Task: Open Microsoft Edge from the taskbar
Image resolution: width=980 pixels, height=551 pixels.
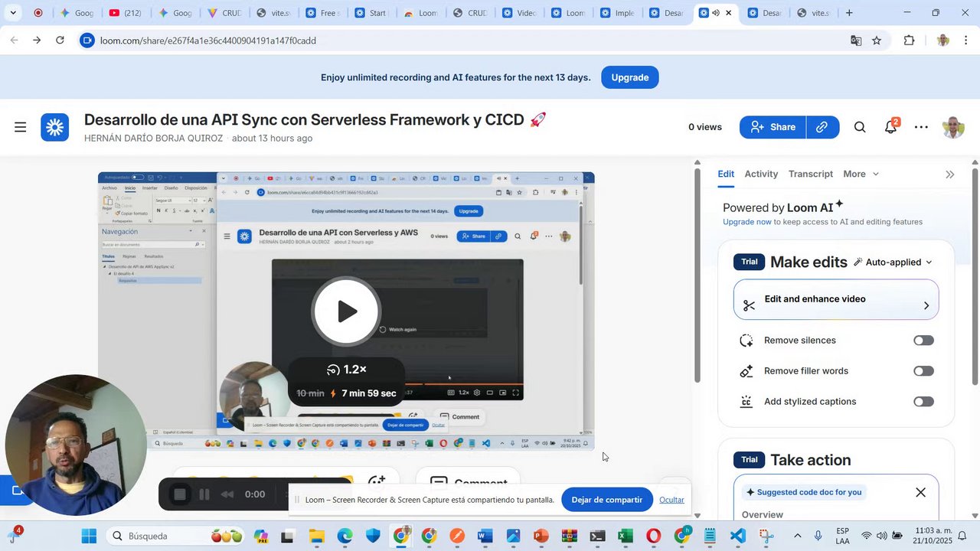Action: (345, 536)
